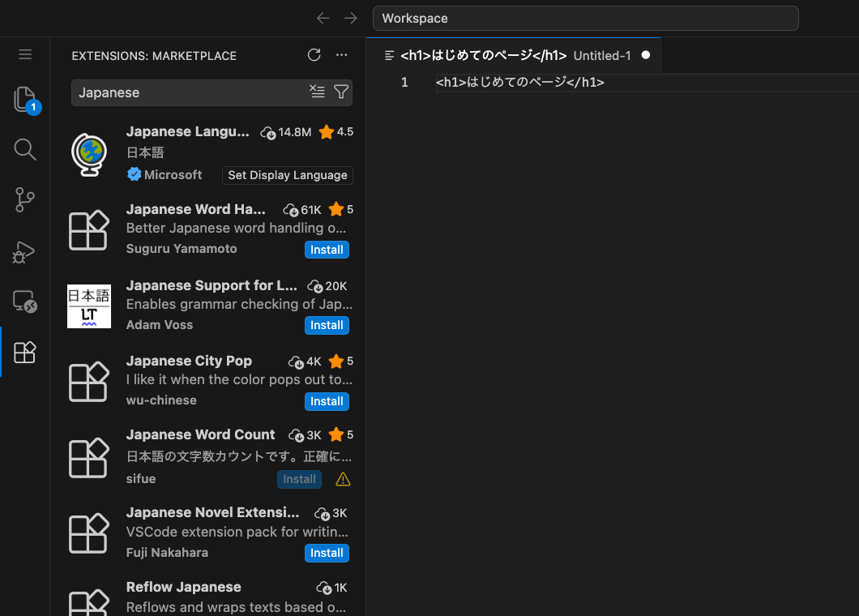The width and height of the screenshot is (859, 616).
Task: Open Japanese Language Pack title
Action: (187, 131)
